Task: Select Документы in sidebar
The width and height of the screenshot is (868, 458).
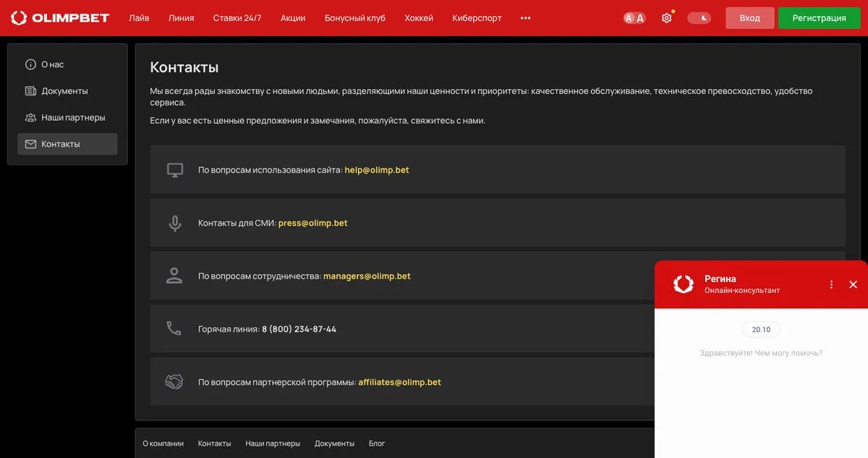Action: point(67,91)
